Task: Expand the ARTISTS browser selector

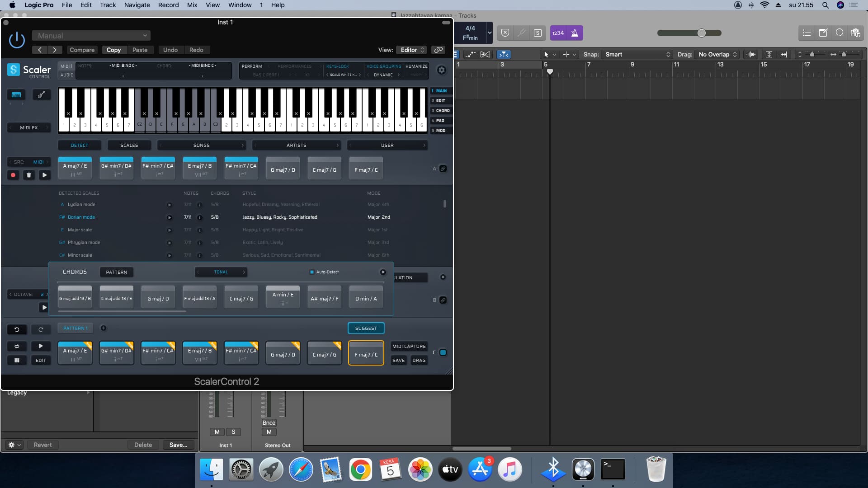Action: 296,145
